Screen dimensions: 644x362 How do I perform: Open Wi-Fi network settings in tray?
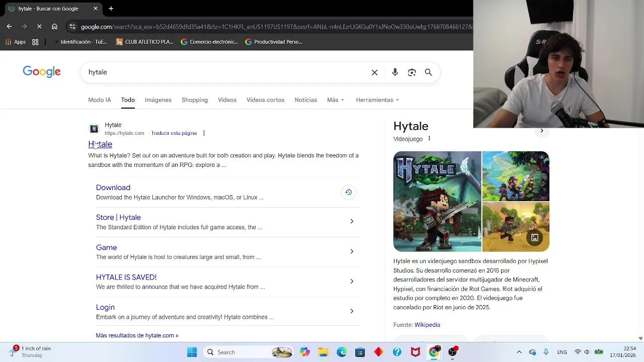coord(578,352)
